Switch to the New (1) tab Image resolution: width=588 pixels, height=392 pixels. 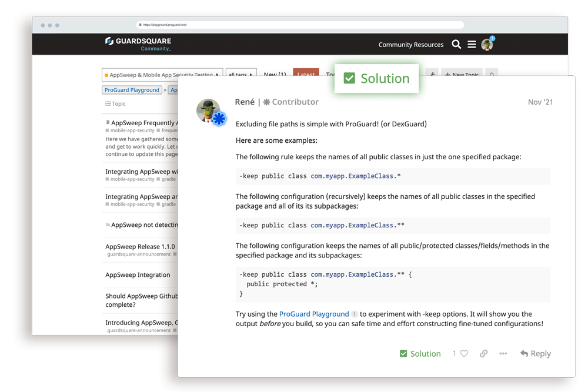tap(275, 75)
